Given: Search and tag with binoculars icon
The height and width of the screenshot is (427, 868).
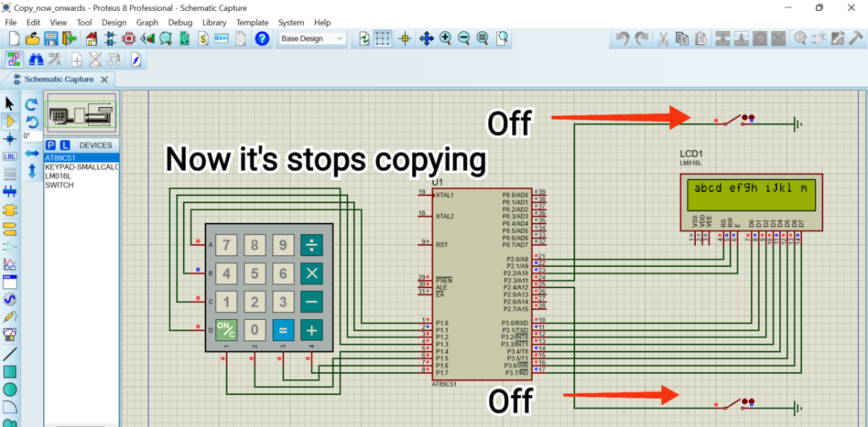Looking at the screenshot, I should pos(35,60).
